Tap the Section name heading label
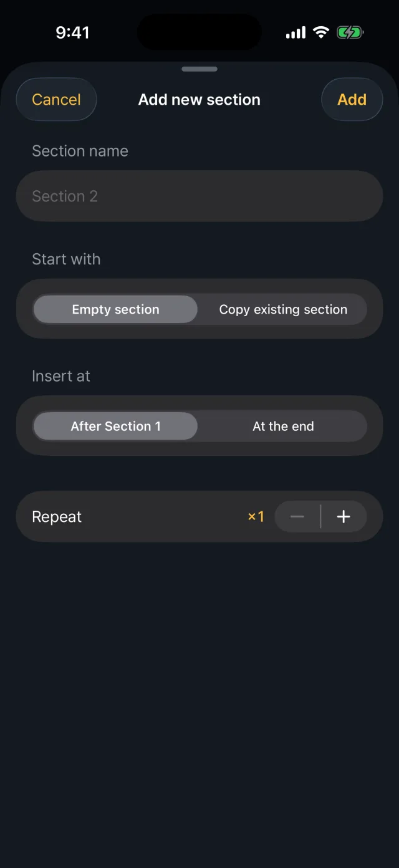Screen dimensions: 399x868 (x=80, y=151)
